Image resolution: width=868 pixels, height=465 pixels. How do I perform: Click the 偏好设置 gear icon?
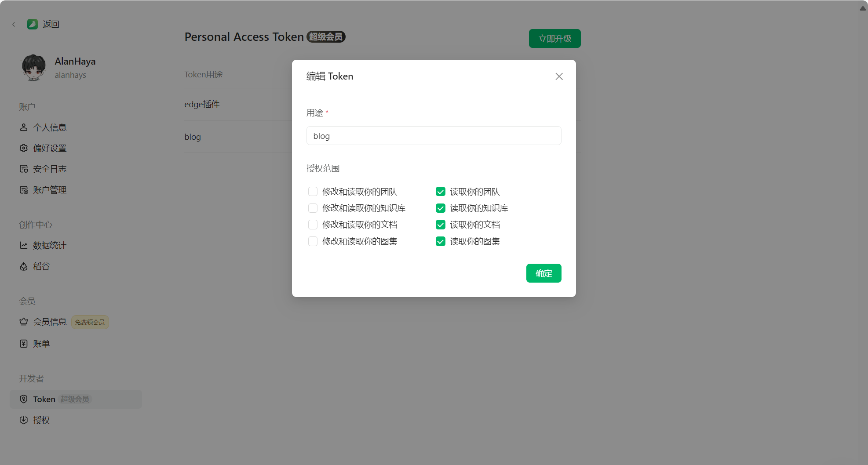[x=24, y=148]
